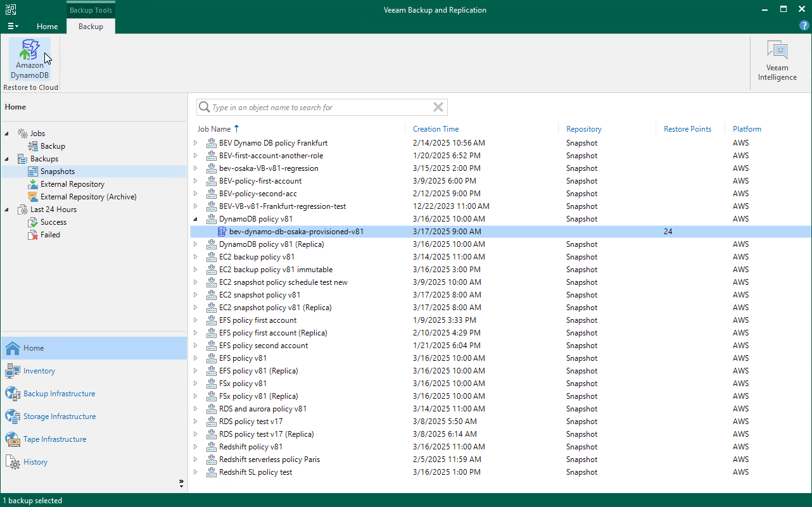Click the application icon in title bar
This screenshot has width=812, height=507.
point(11,9)
